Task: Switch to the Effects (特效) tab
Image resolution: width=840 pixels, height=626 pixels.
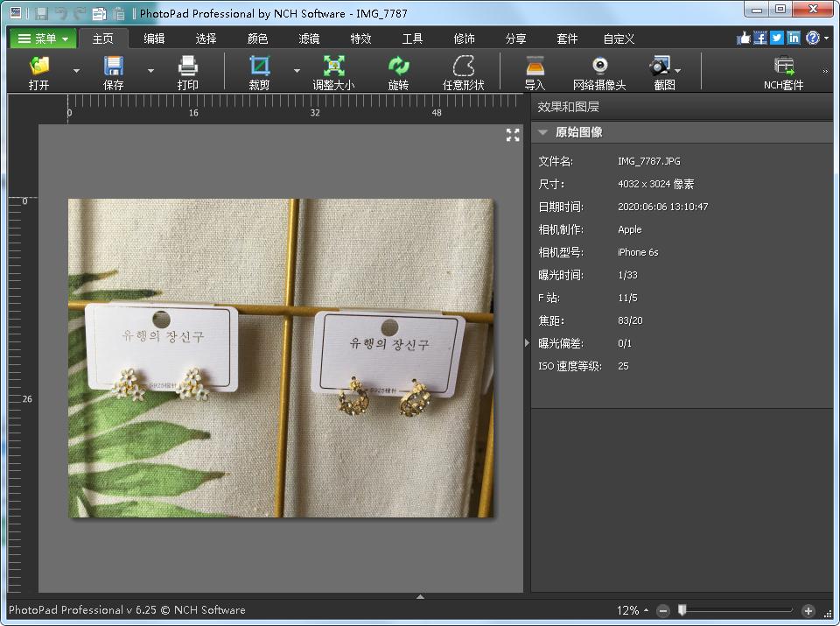Action: click(x=360, y=39)
